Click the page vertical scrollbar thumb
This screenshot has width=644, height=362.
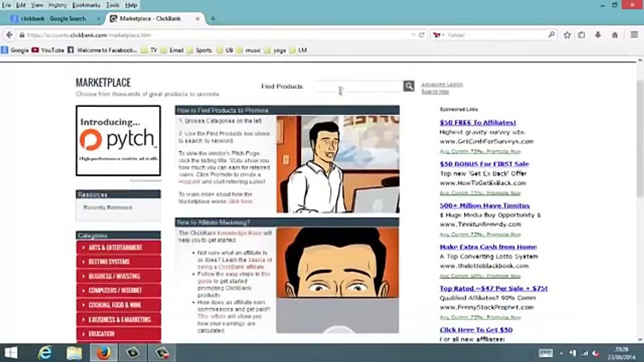639,138
